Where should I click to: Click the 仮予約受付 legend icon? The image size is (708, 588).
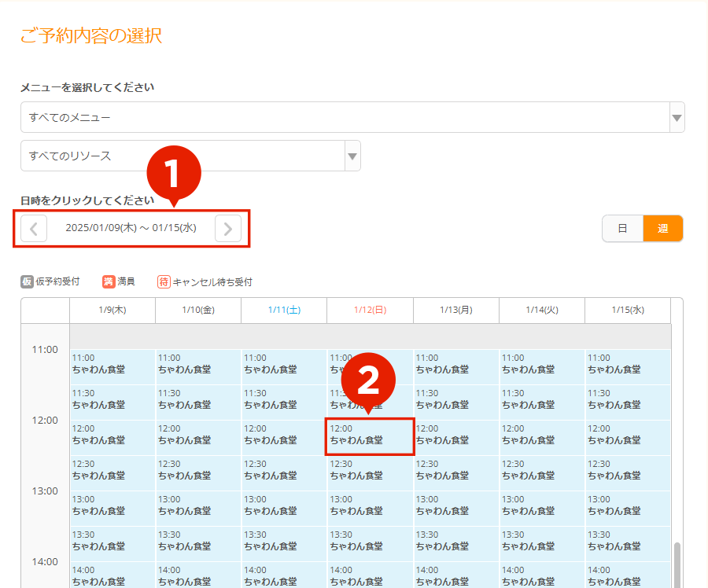point(27,281)
